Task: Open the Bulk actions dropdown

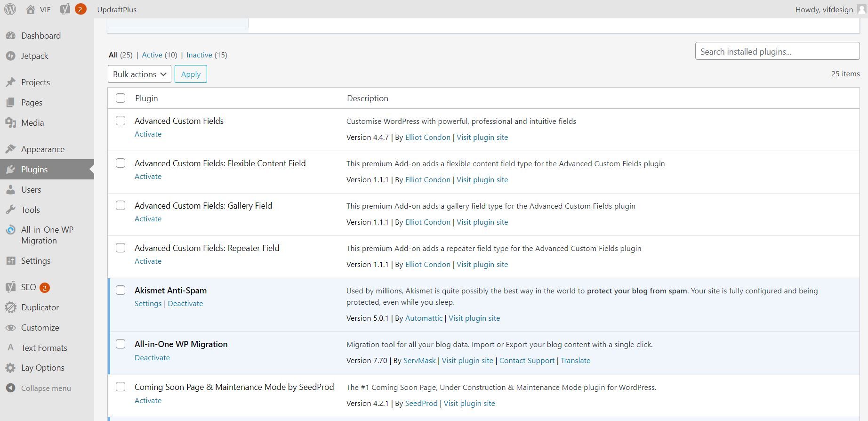Action: 139,74
